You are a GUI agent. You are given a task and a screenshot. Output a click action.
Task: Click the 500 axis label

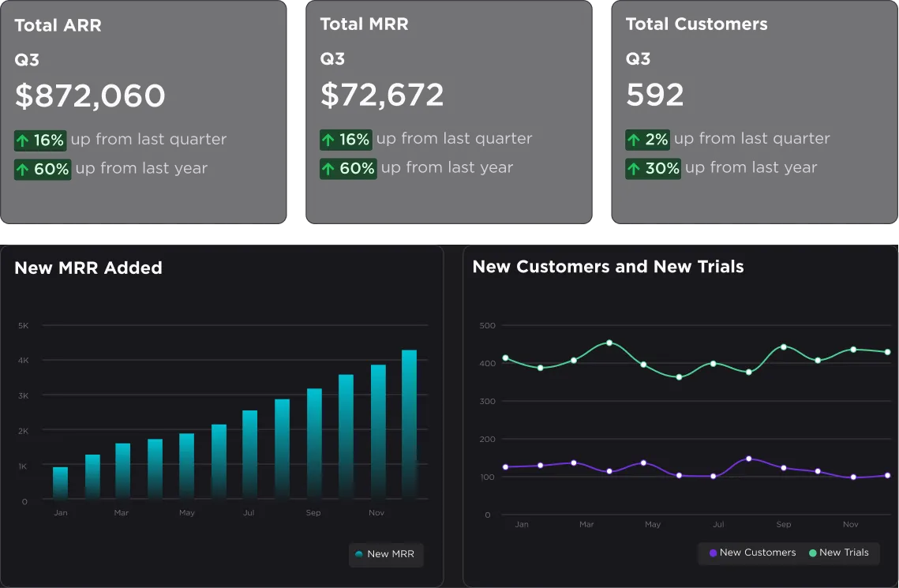pos(487,325)
